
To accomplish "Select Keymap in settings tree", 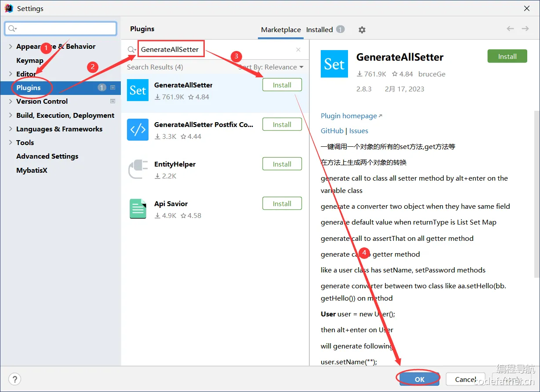I will 30,60.
